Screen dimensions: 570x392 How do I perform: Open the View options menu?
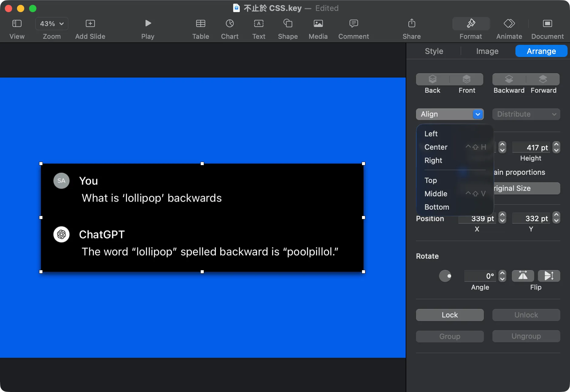point(17,24)
